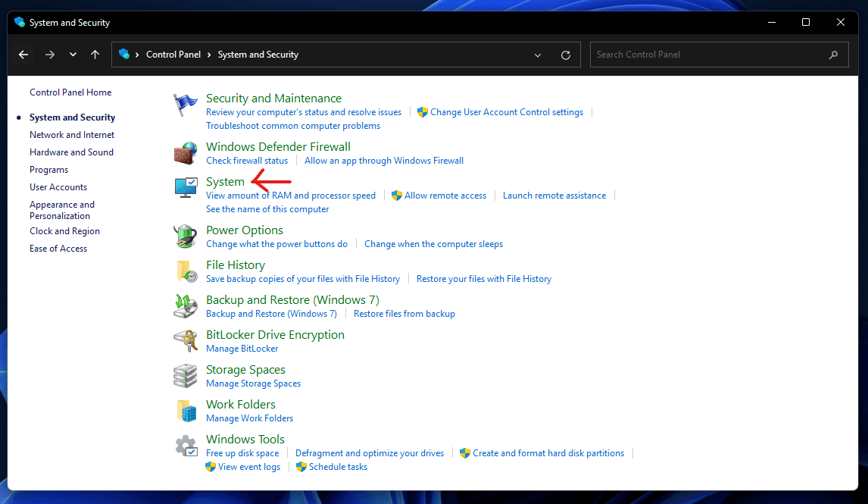Select Control Panel in the breadcrumb
Viewport: 868px width, 504px height.
coord(173,55)
